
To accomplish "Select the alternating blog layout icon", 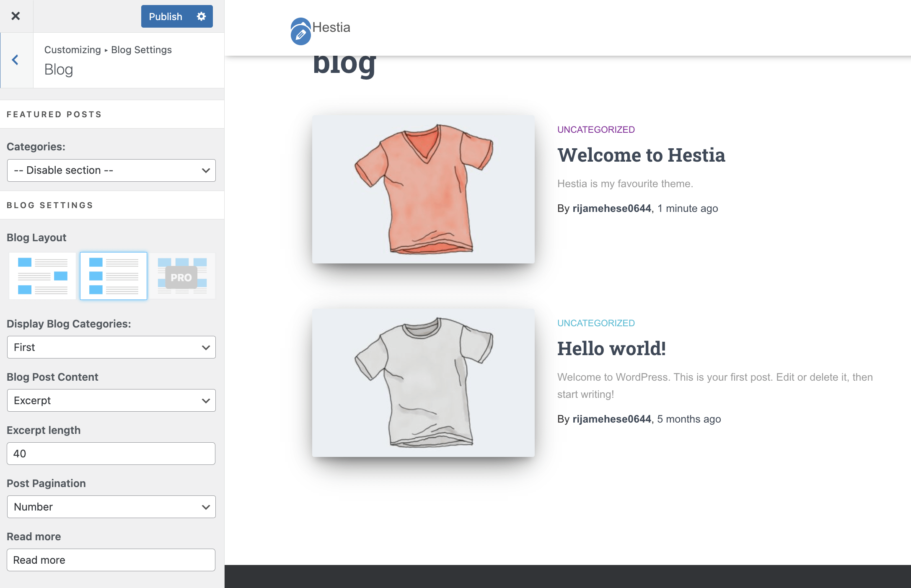I will click(42, 276).
